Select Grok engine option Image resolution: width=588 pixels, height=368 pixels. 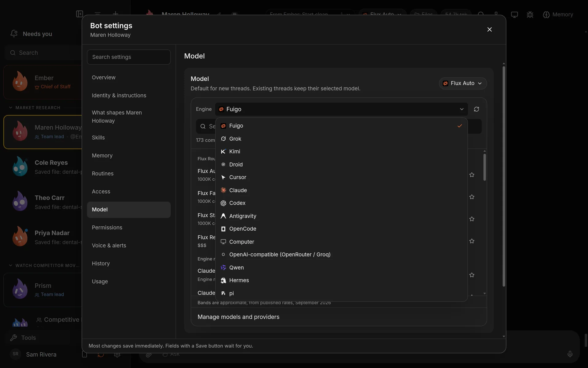point(341,139)
